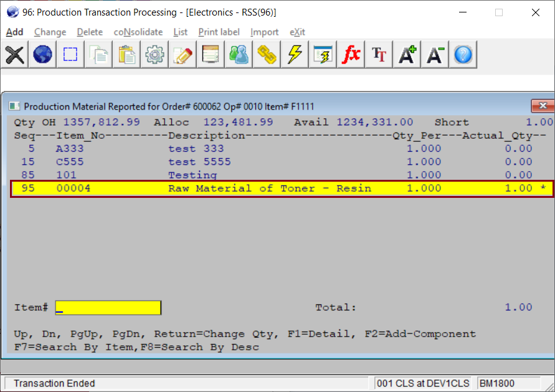The height and width of the screenshot is (392, 555).
Task: Click Return=Change Qty hint text
Action: coord(213,334)
